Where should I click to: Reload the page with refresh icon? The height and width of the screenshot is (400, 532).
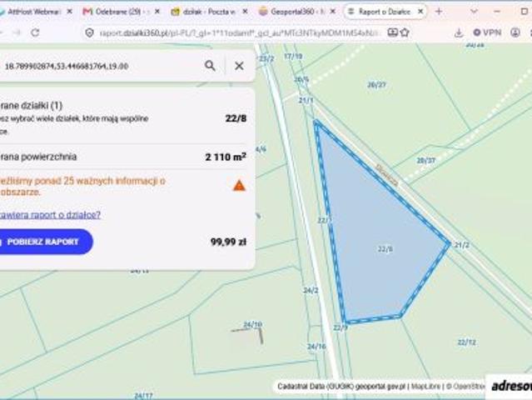35,32
